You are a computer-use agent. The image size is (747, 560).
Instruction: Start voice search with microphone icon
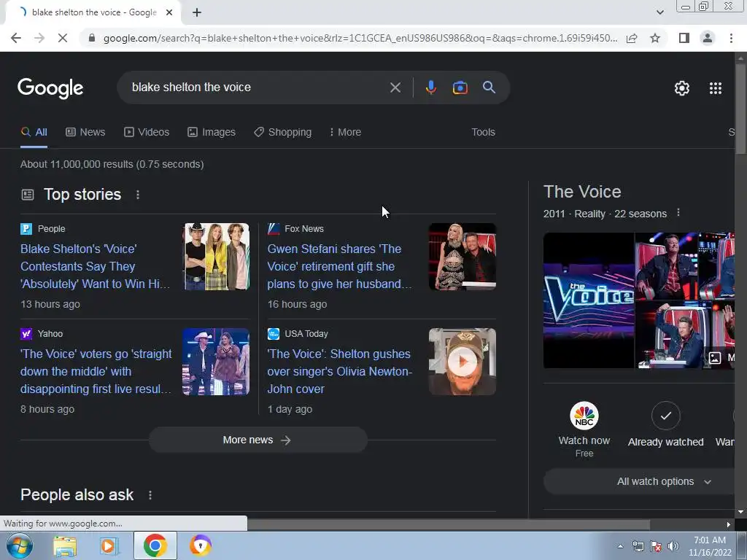[430, 87]
